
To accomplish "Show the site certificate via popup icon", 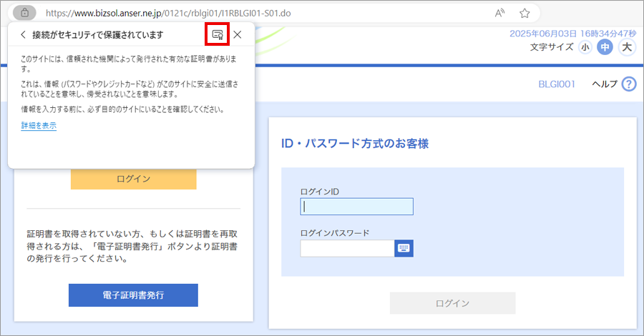I will click(218, 34).
